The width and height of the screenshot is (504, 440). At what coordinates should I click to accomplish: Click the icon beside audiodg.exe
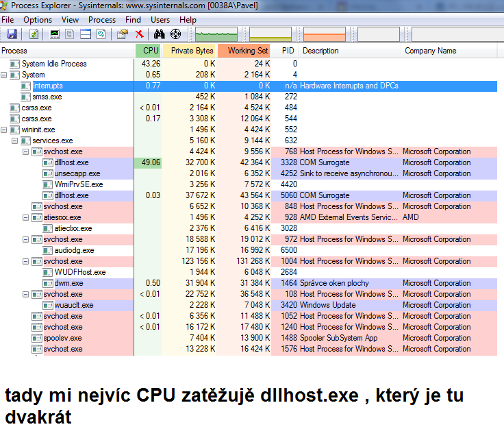click(x=47, y=250)
